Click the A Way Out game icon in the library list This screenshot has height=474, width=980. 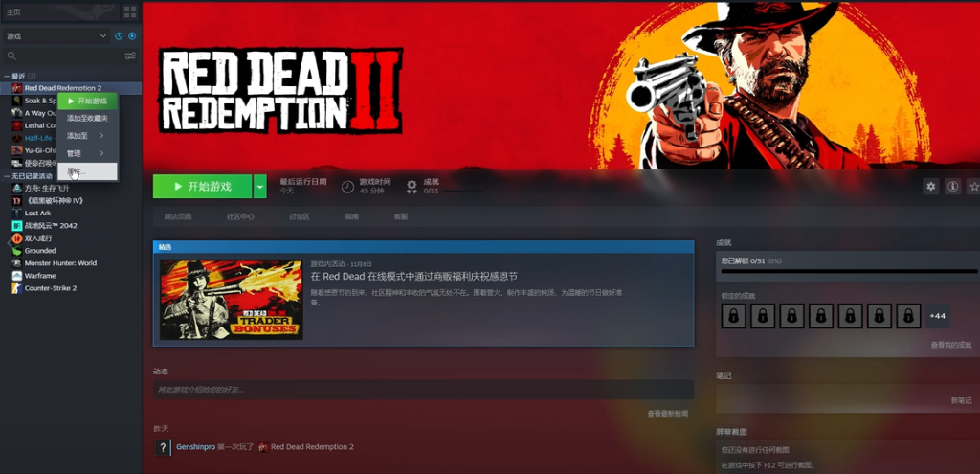tap(17, 113)
